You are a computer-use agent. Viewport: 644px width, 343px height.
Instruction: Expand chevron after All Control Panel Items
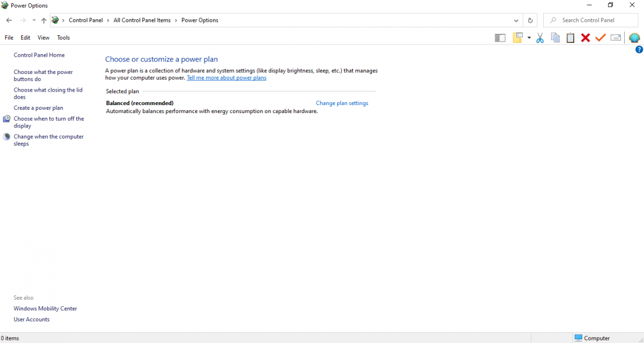point(176,20)
